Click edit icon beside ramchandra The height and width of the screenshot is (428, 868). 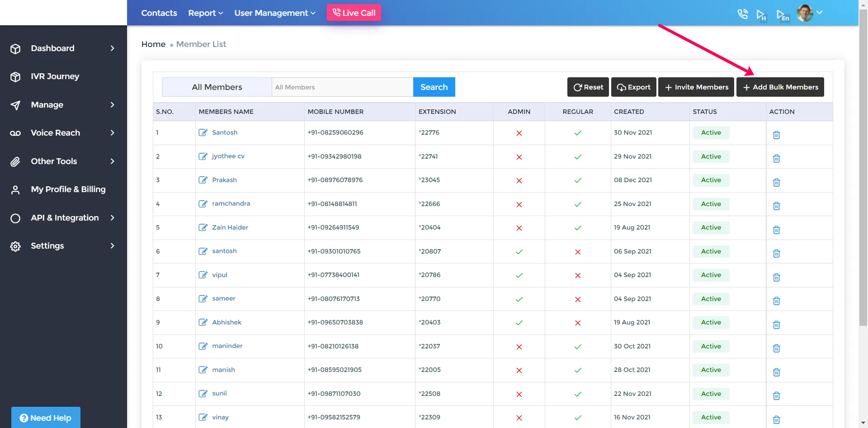pyautogui.click(x=203, y=204)
